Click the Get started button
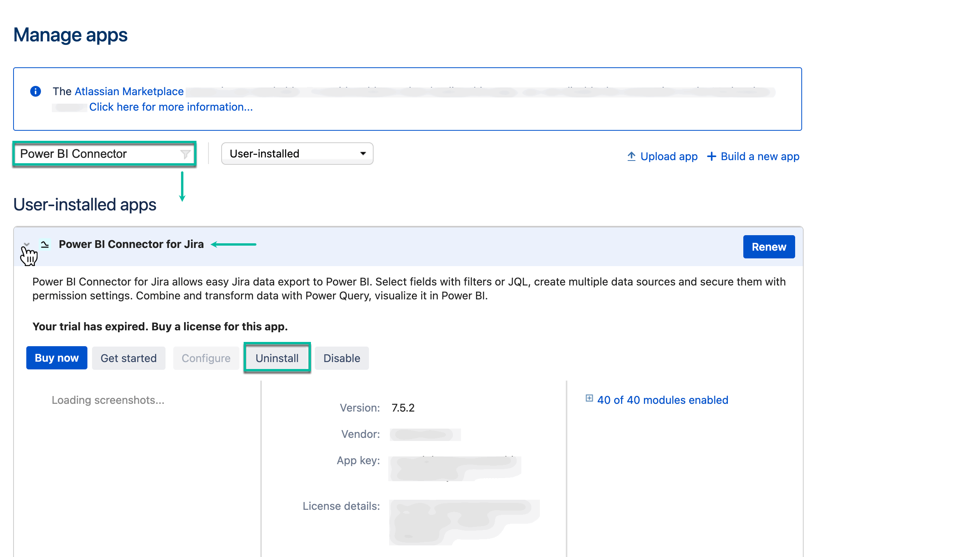This screenshot has height=557, width=980. (128, 358)
